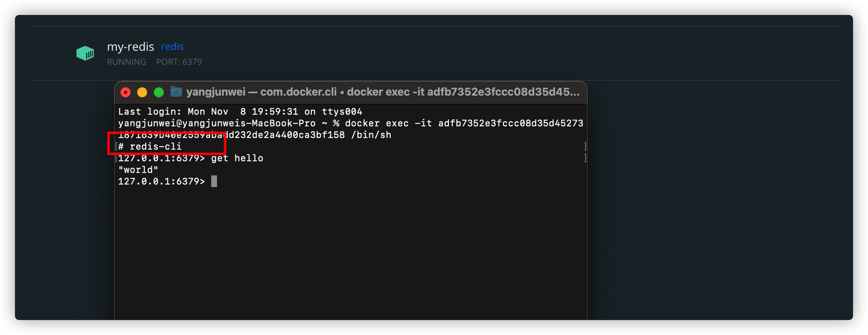Viewport: 868px width, 335px height.
Task: Click the folder icon in the terminal title bar
Action: 176,92
